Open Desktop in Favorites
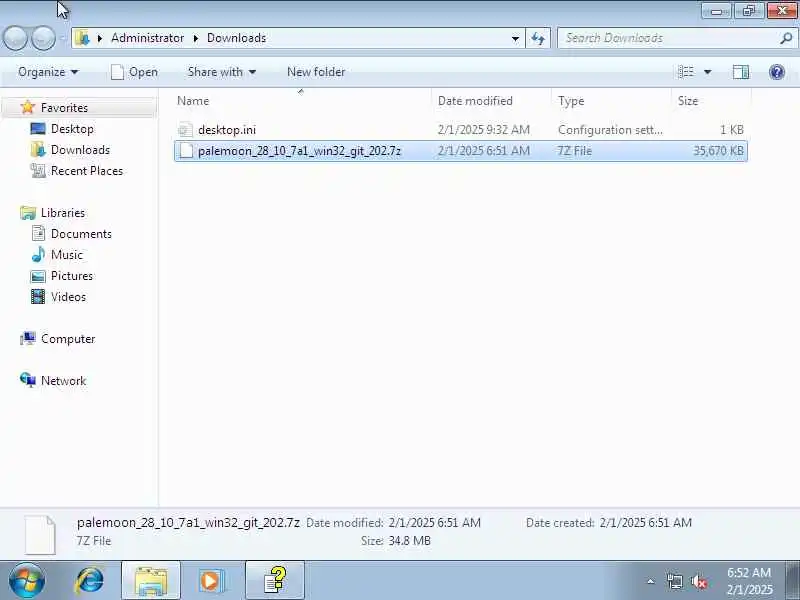800x600 pixels. point(72,129)
